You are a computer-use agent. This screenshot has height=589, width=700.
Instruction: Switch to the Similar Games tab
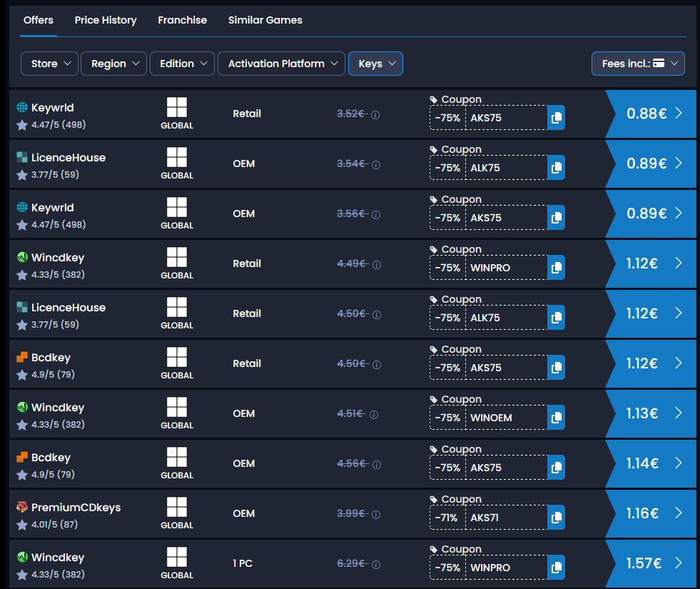(265, 20)
